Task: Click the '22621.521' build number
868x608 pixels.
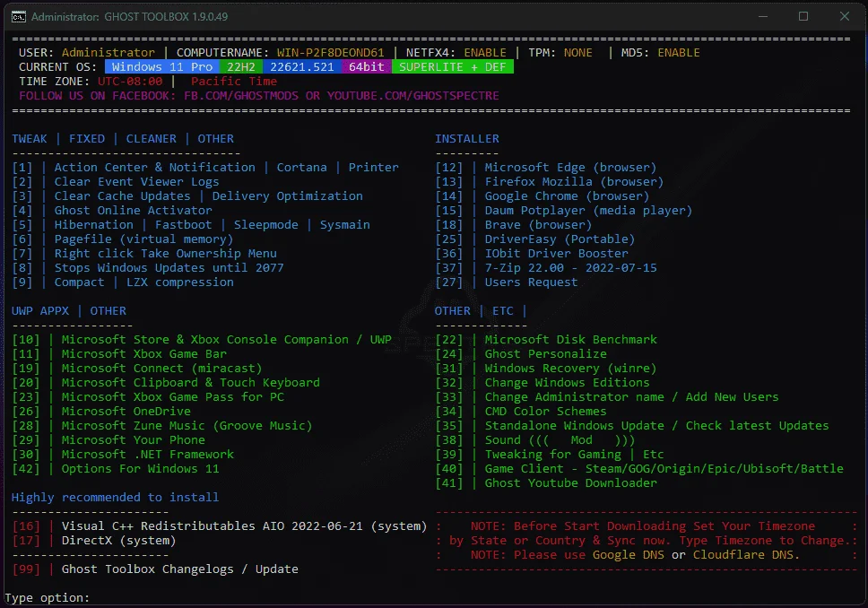Action: click(x=302, y=67)
